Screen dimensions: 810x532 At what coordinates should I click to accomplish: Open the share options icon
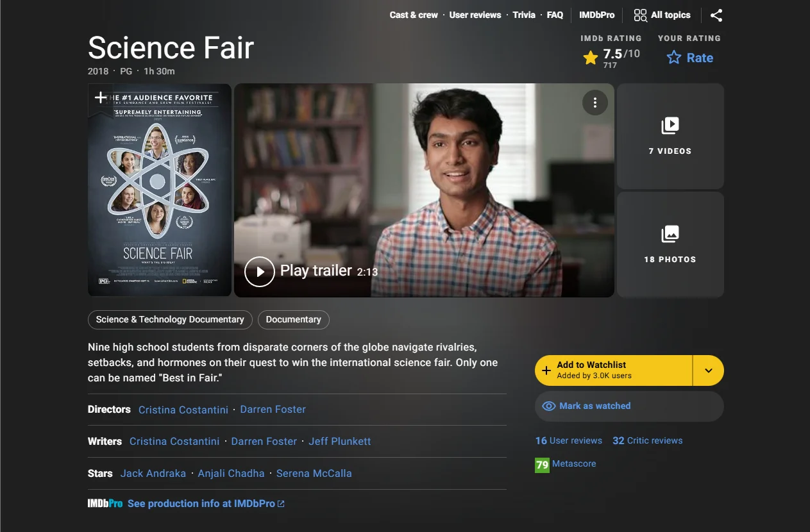pyautogui.click(x=716, y=15)
